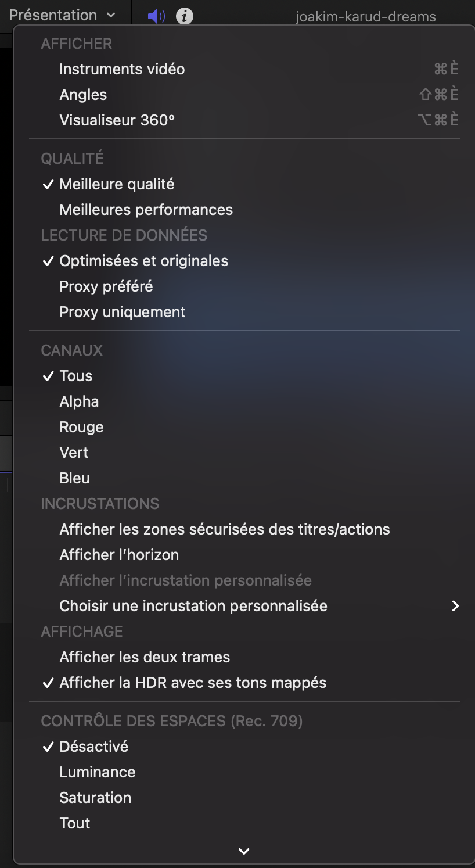Show only the Bleu channel
The image size is (475, 868).
74,478
